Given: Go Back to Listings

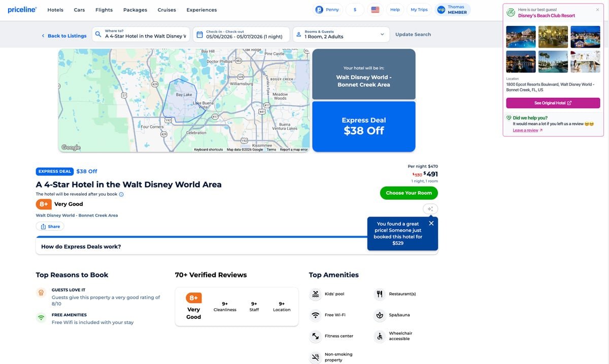Looking at the screenshot, I should pyautogui.click(x=64, y=35).
